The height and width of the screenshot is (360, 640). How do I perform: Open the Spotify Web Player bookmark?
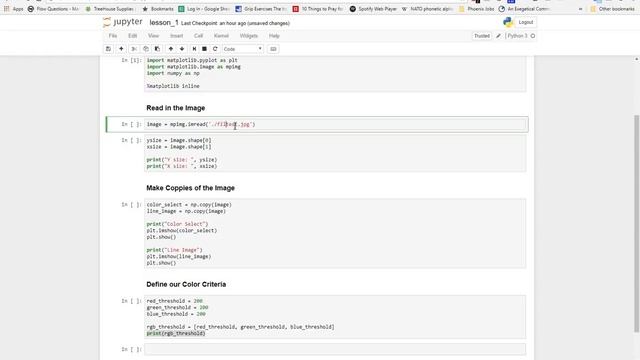point(373,9)
